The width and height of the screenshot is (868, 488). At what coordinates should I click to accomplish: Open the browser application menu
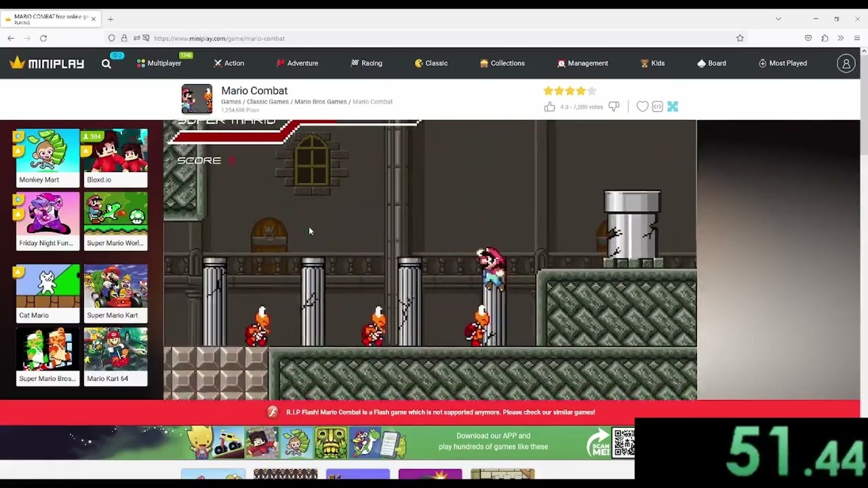[857, 38]
